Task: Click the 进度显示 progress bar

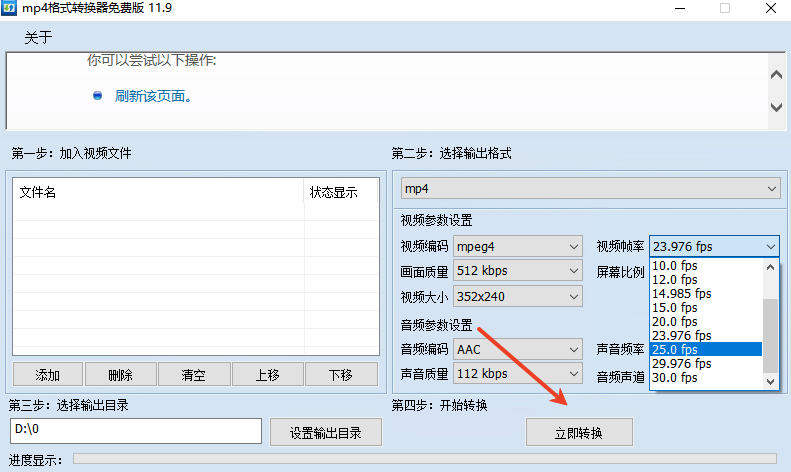Action: [425, 458]
